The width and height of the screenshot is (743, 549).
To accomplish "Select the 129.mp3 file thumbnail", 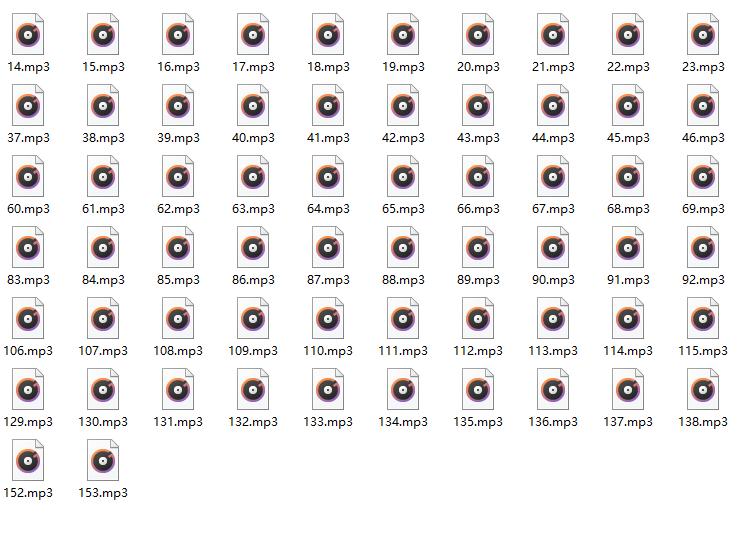I will 28,389.
